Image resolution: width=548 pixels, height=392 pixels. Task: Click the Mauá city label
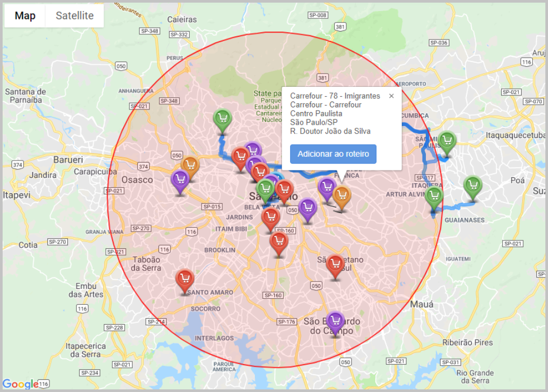tap(422, 304)
